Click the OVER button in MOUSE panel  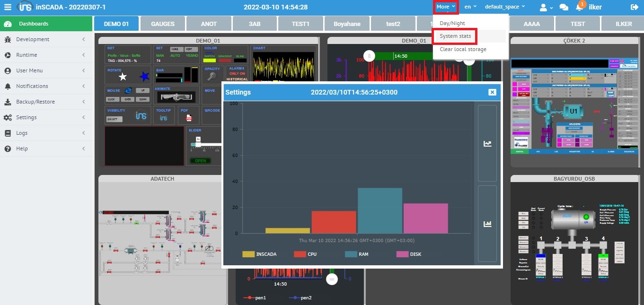point(128,99)
